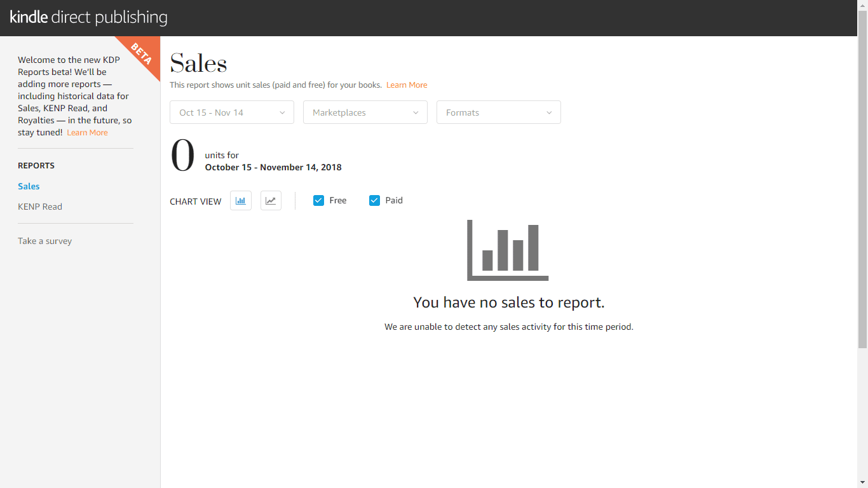The height and width of the screenshot is (488, 868).
Task: Click the REPORTS section heading
Action: coord(36,166)
